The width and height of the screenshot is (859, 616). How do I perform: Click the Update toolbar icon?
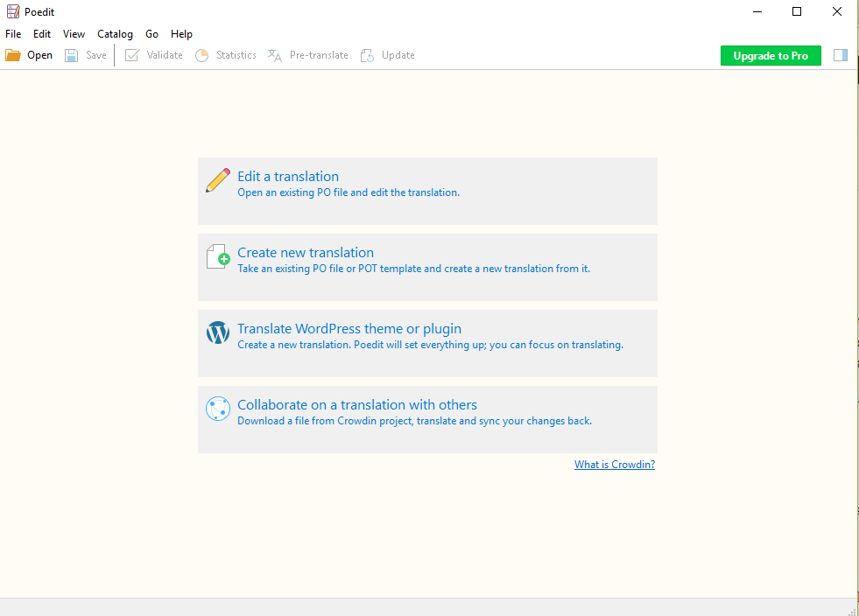click(x=368, y=55)
